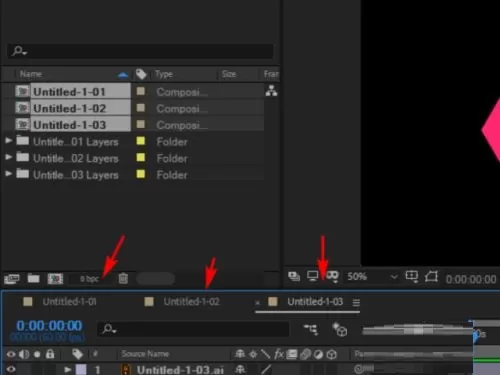Click the Toggle Mask icon beside viewer timecode
This screenshot has height=375, width=500.
click(431, 277)
